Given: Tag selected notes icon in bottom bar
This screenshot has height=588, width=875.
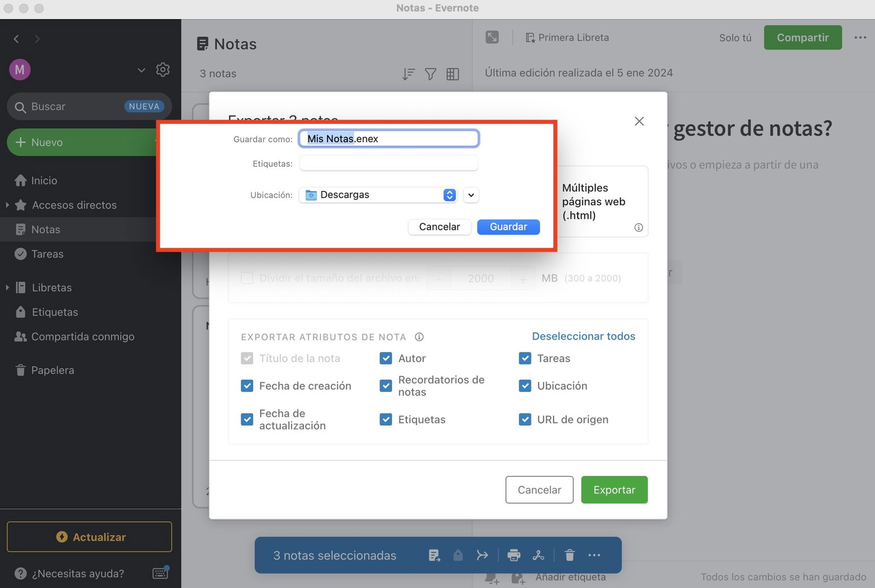Looking at the screenshot, I should pos(458,556).
